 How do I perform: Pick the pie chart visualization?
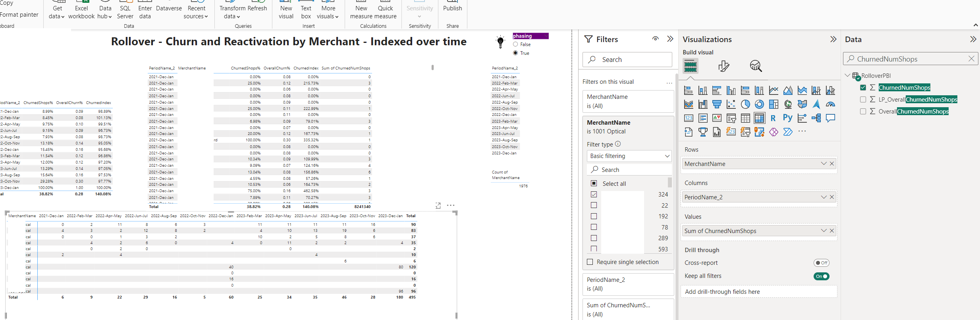[745, 104]
